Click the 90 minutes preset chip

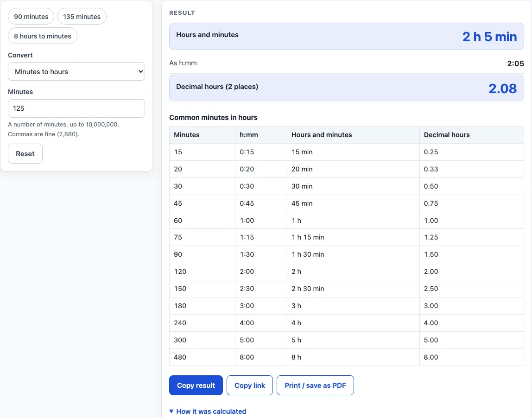point(31,17)
